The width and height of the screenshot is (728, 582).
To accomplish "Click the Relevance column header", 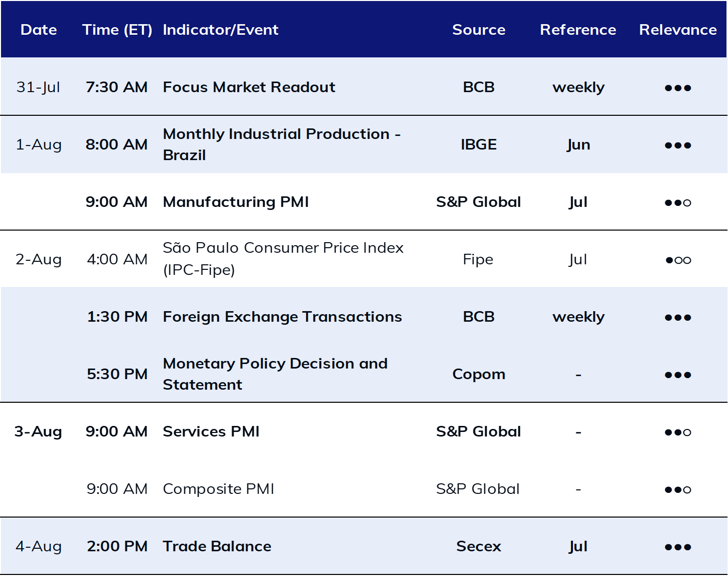I will click(x=678, y=30).
